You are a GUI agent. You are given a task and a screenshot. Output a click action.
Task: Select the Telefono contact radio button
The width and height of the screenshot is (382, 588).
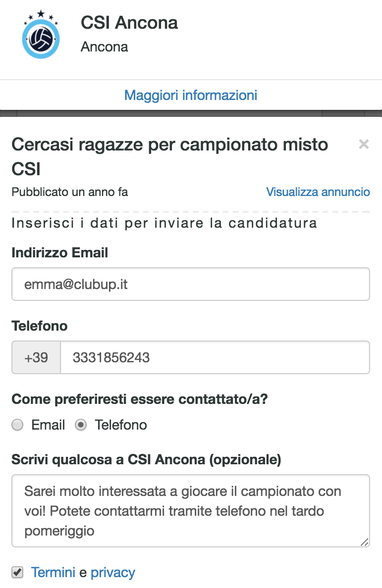tap(81, 425)
